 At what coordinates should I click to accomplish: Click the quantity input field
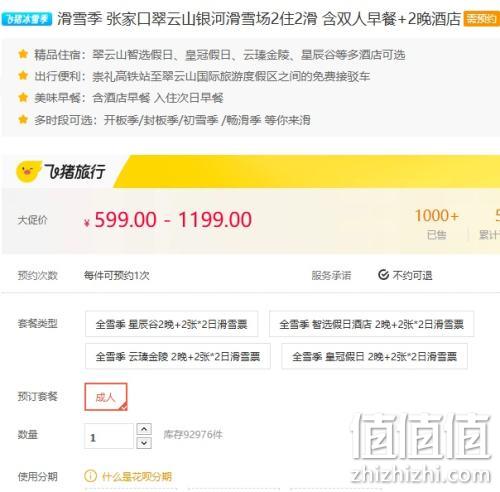[109, 436]
